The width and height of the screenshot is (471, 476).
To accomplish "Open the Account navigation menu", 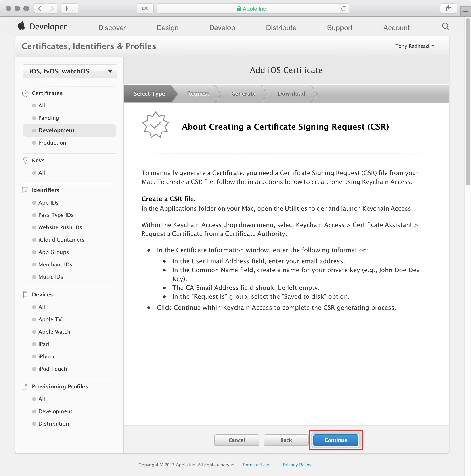I will [x=396, y=28].
